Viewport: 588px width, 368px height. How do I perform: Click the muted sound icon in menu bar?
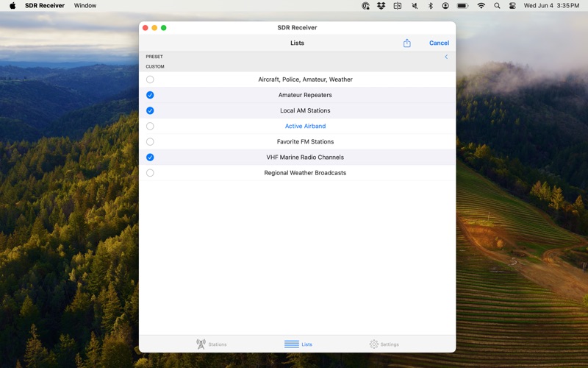click(415, 6)
